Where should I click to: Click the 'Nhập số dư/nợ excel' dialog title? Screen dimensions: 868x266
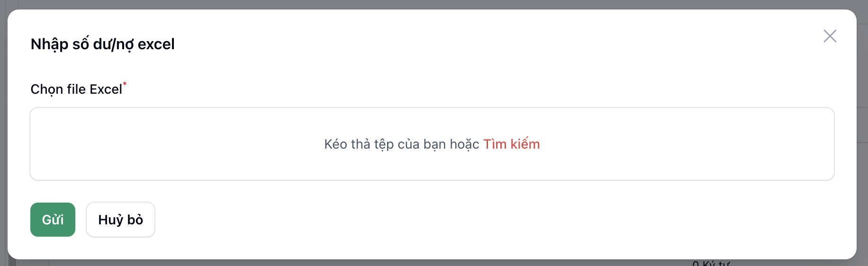pos(102,44)
